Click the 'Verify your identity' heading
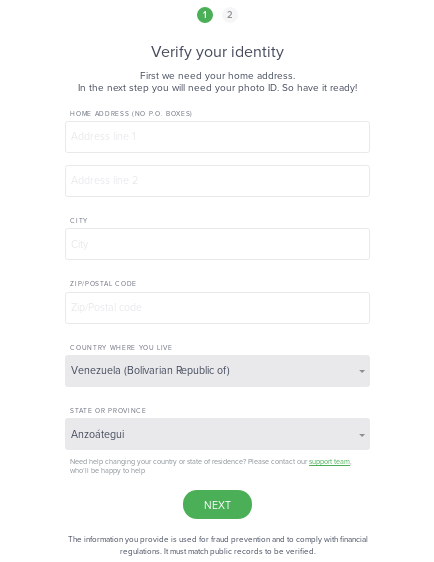This screenshot has width=434, height=562. 217,52
